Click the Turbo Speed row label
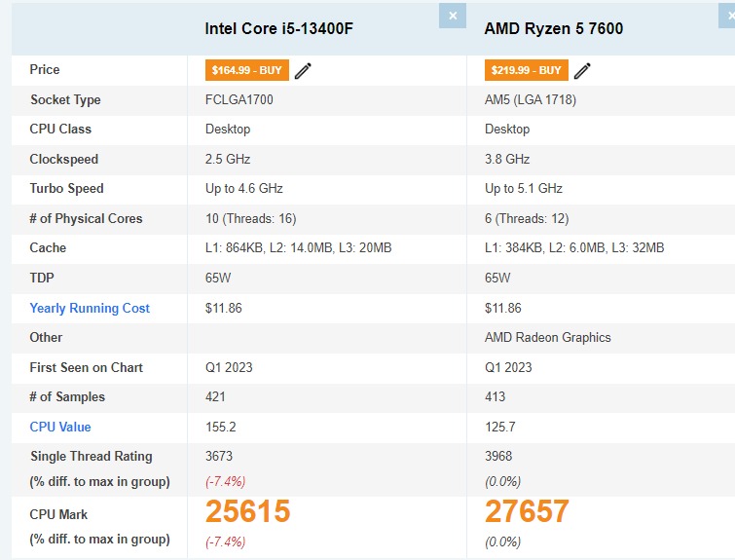The image size is (735, 560). [66, 189]
